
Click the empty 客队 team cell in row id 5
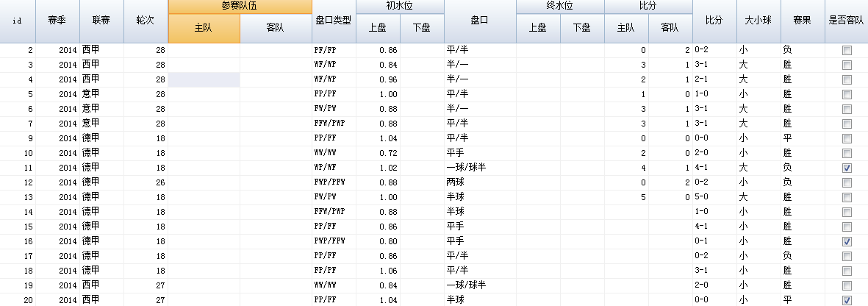click(x=276, y=95)
